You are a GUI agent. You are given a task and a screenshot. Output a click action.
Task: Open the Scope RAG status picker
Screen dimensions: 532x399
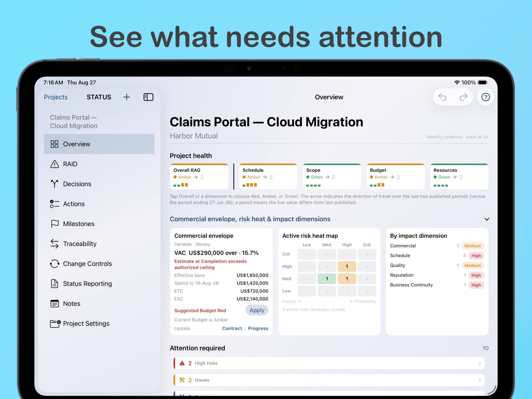332,177
